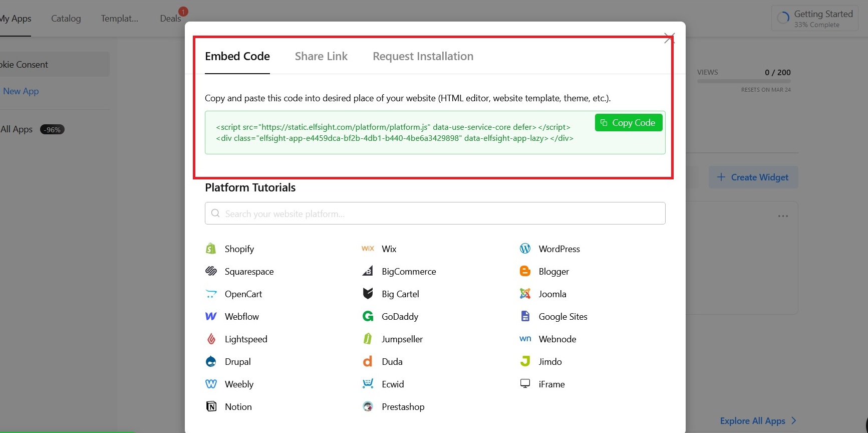Open the three-dot widget options menu
Screen dimensions: 868x433
783,216
